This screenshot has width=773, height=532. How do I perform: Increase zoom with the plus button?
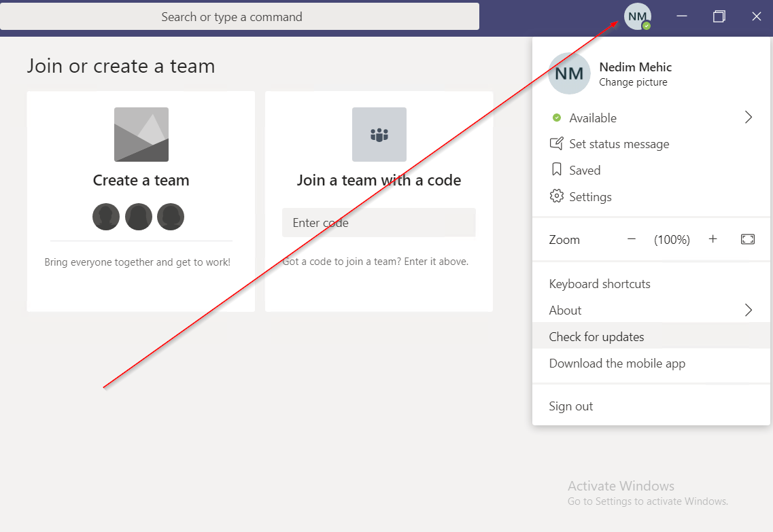(x=712, y=239)
